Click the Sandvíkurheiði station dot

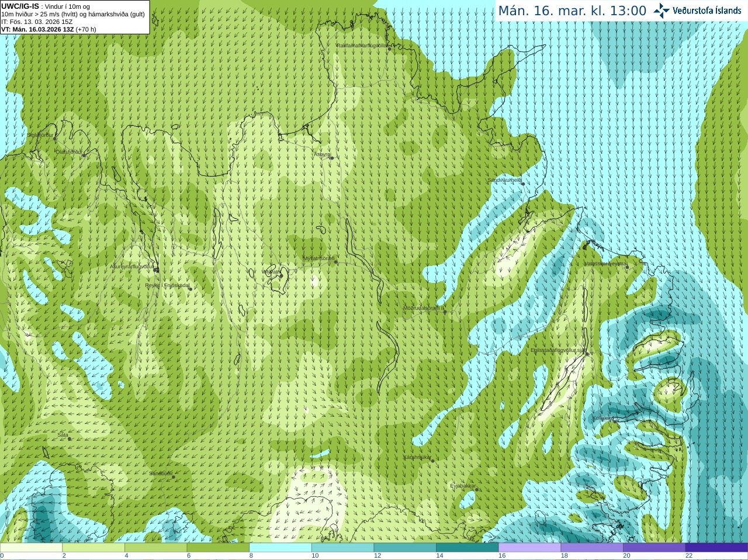coord(523,184)
